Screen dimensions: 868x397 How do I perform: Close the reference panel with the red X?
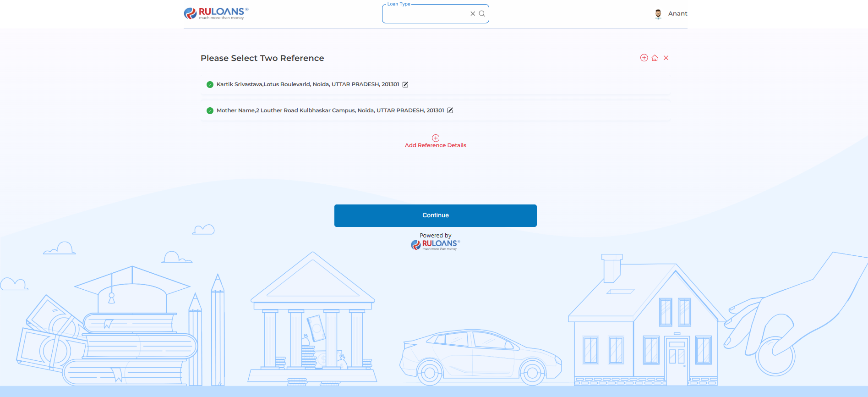[x=666, y=58]
